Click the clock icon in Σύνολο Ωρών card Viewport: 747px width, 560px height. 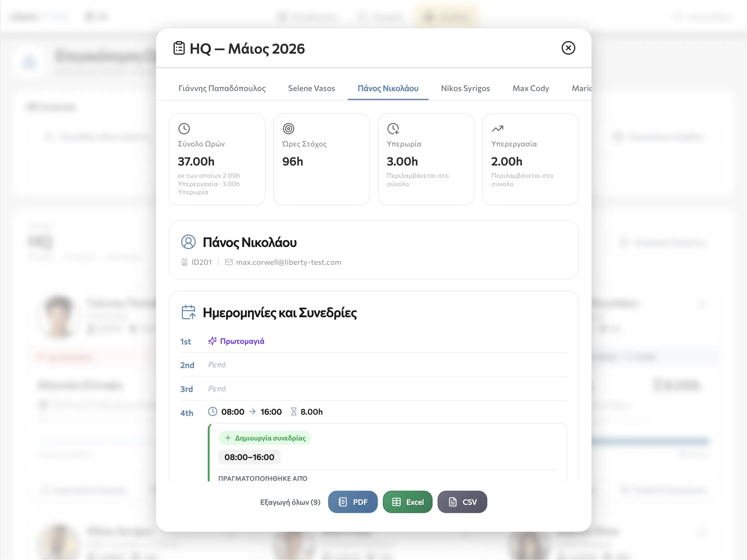184,129
